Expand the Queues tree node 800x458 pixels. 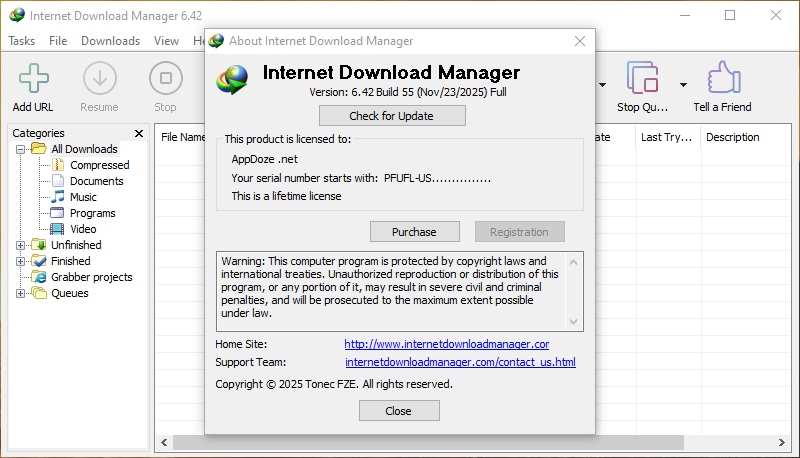click(21, 293)
